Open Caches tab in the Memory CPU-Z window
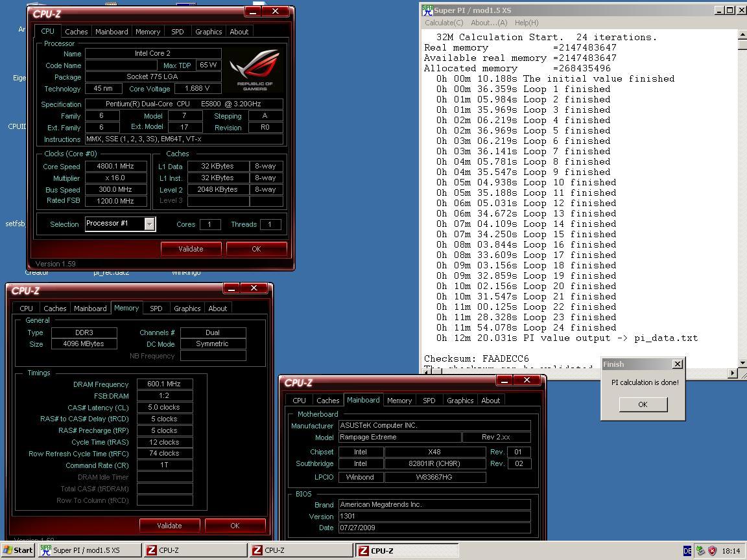 coord(54,308)
